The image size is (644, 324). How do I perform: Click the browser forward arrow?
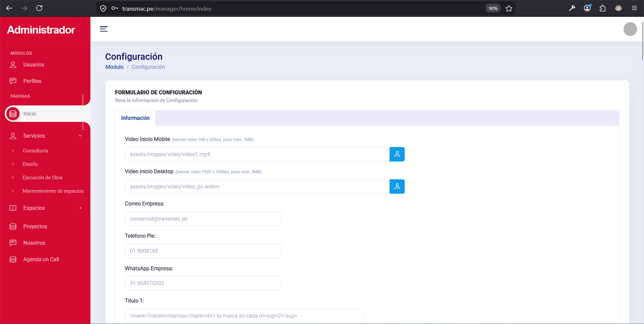point(24,8)
